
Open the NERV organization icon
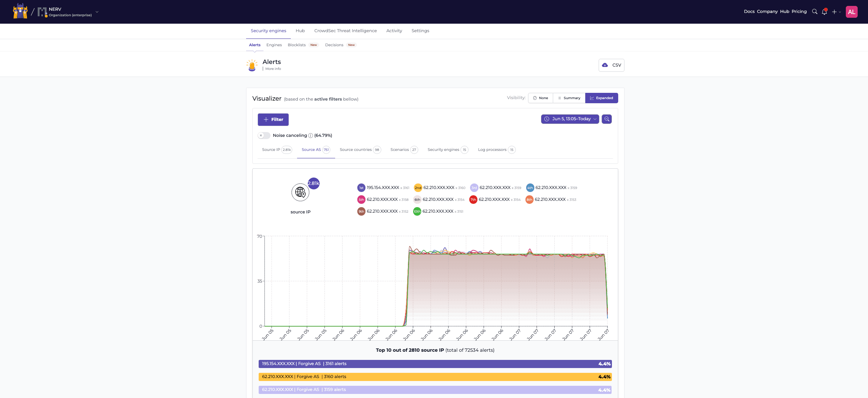tap(42, 12)
